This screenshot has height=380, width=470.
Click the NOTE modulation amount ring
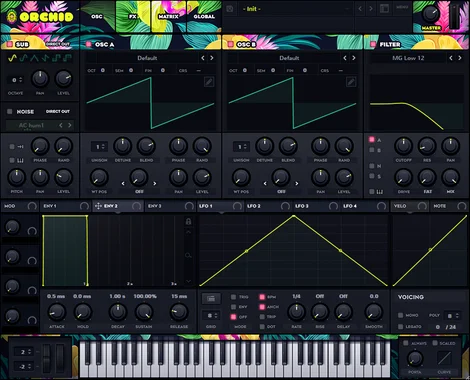point(462,206)
